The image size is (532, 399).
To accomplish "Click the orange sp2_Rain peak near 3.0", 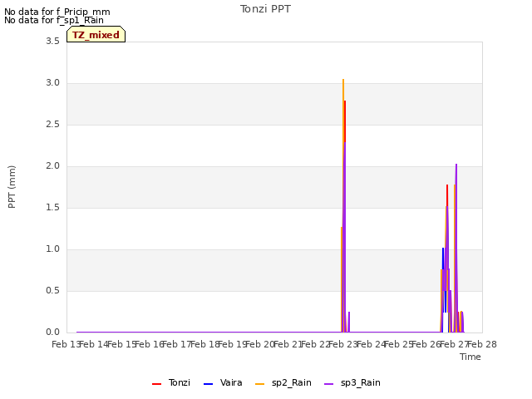I will 343,80.
